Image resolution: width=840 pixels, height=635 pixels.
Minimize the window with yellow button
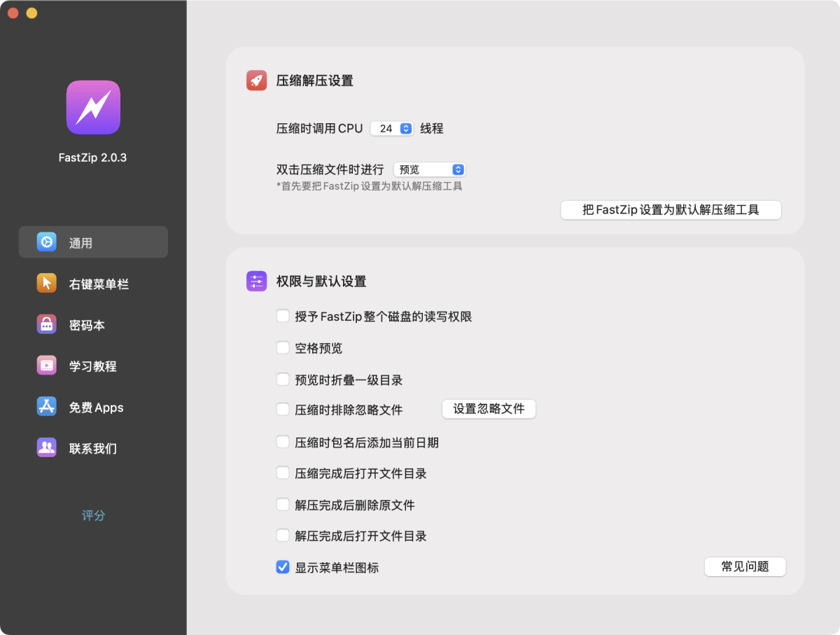[x=31, y=13]
